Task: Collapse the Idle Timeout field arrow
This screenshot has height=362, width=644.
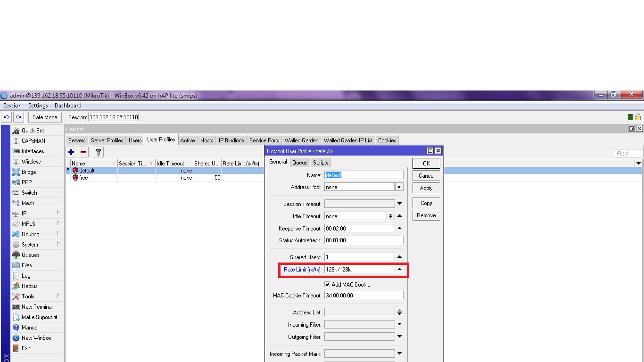Action: tap(399, 216)
